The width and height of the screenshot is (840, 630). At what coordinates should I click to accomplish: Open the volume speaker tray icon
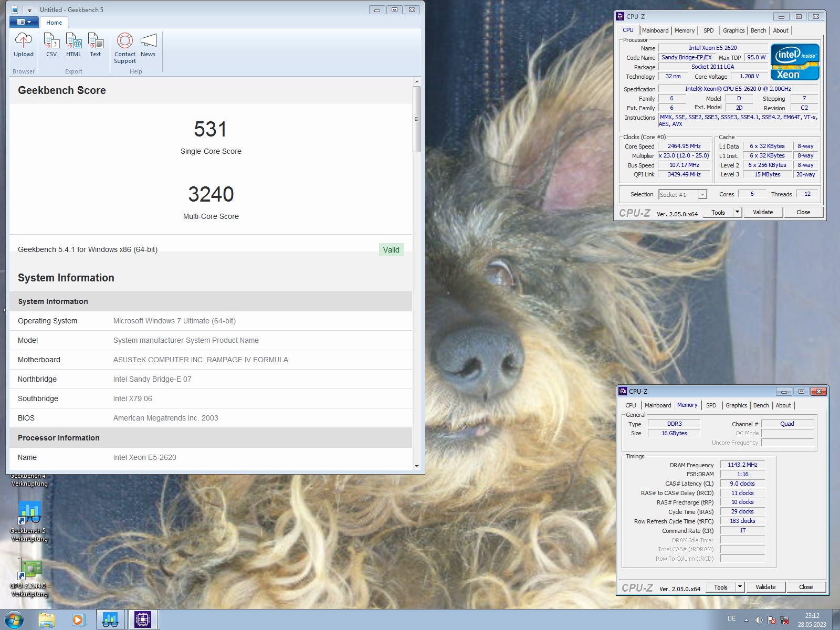tap(759, 620)
